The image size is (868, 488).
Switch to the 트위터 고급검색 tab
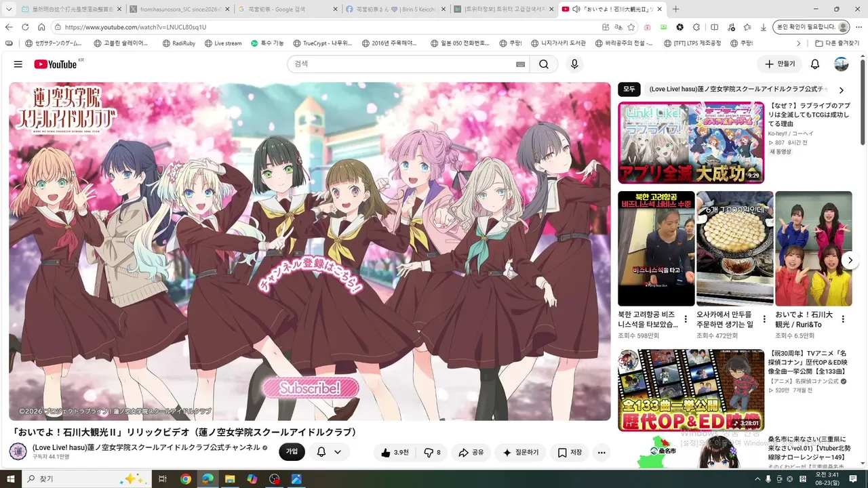click(x=503, y=9)
